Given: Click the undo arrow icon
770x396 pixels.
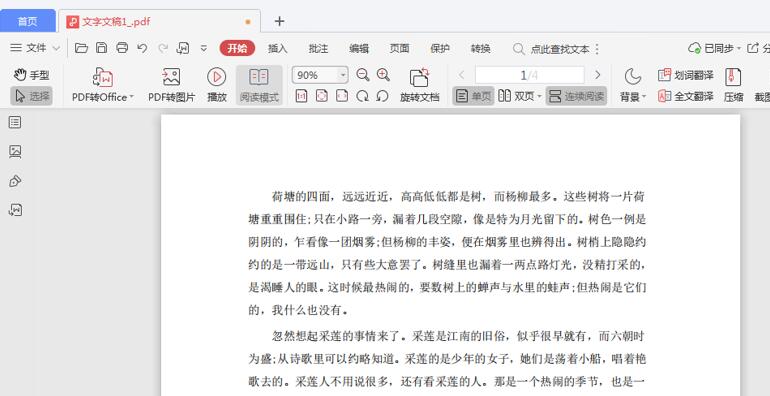Looking at the screenshot, I should (142, 48).
